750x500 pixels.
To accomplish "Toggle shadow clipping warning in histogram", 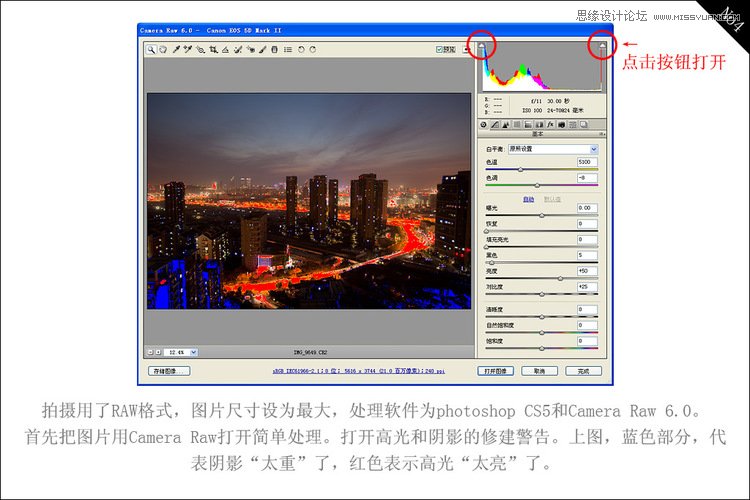I will [x=482, y=46].
